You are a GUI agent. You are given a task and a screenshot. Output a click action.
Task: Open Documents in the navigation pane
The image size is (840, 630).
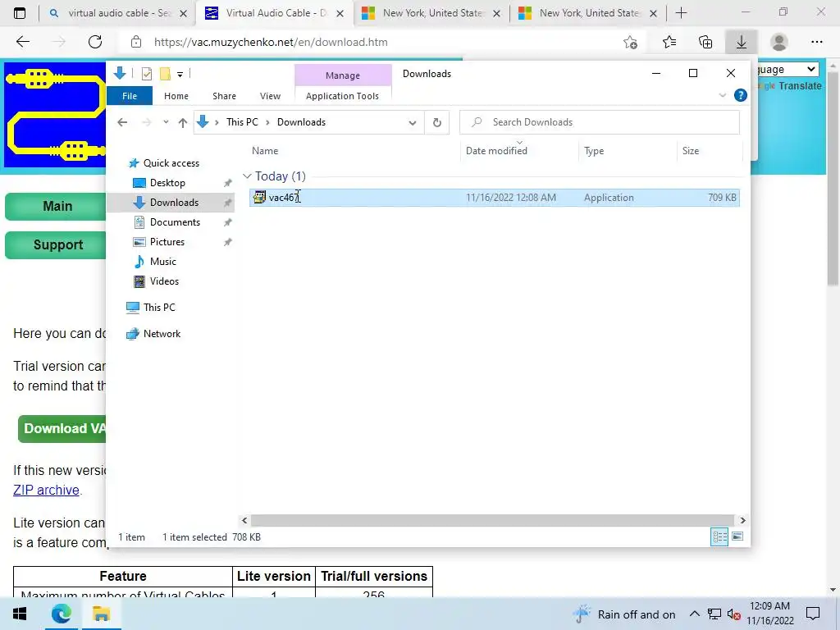pyautogui.click(x=175, y=222)
